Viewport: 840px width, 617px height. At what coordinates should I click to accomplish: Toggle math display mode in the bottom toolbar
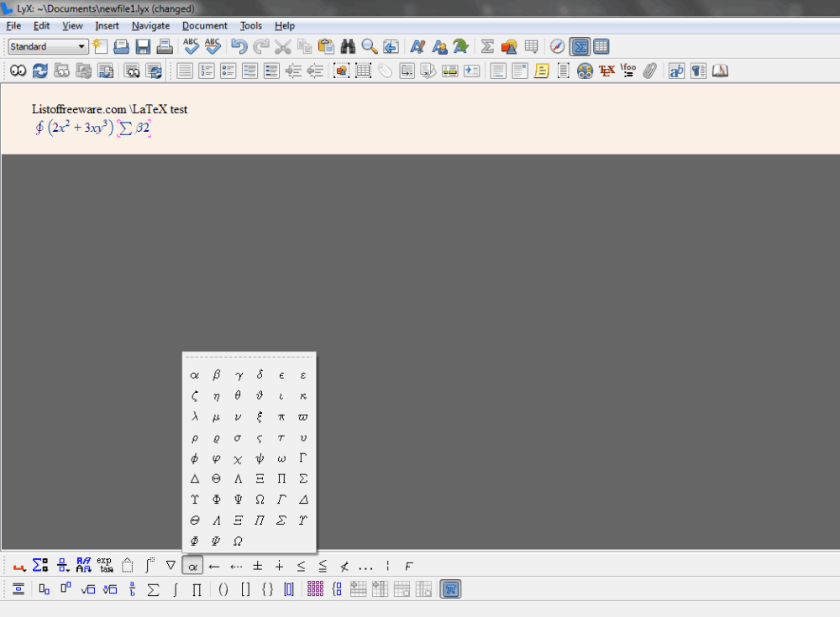18,589
